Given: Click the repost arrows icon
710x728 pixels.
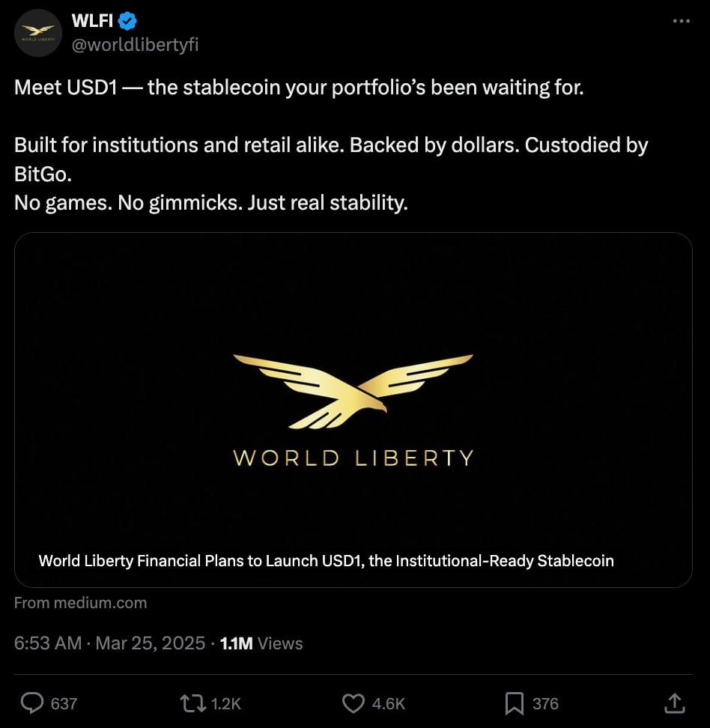Looking at the screenshot, I should point(193,703).
